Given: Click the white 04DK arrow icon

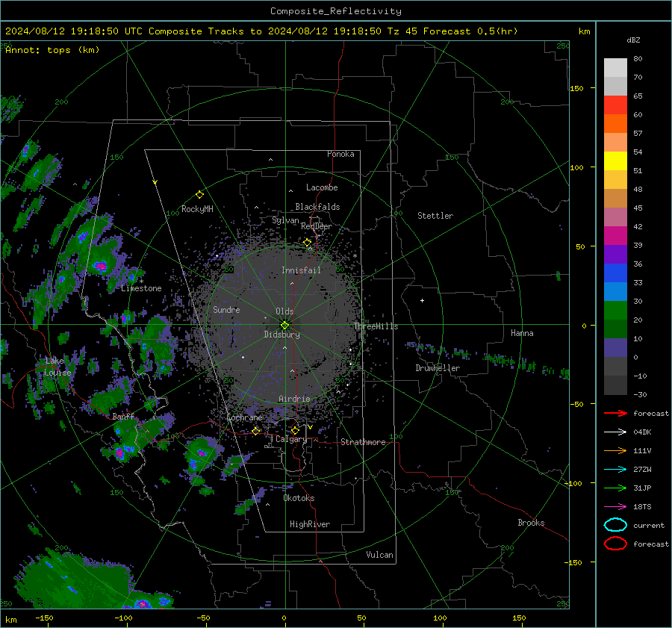Looking at the screenshot, I should [615, 432].
